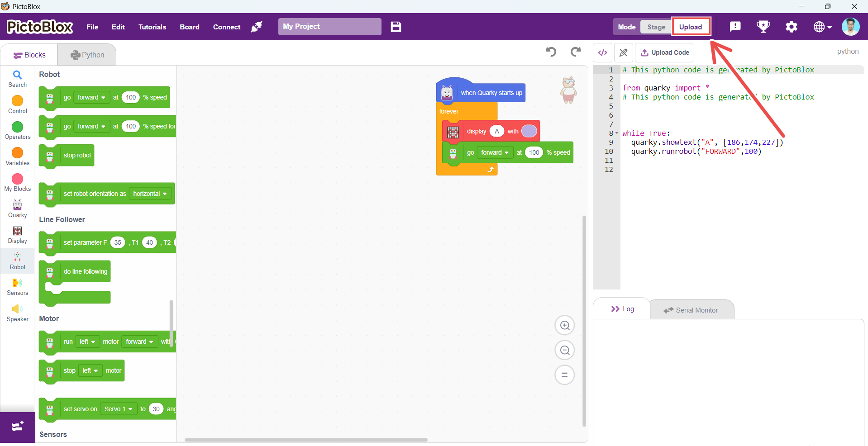Expand horizontal orientation dropdown in palette
This screenshot has height=446, width=868.
pos(150,194)
